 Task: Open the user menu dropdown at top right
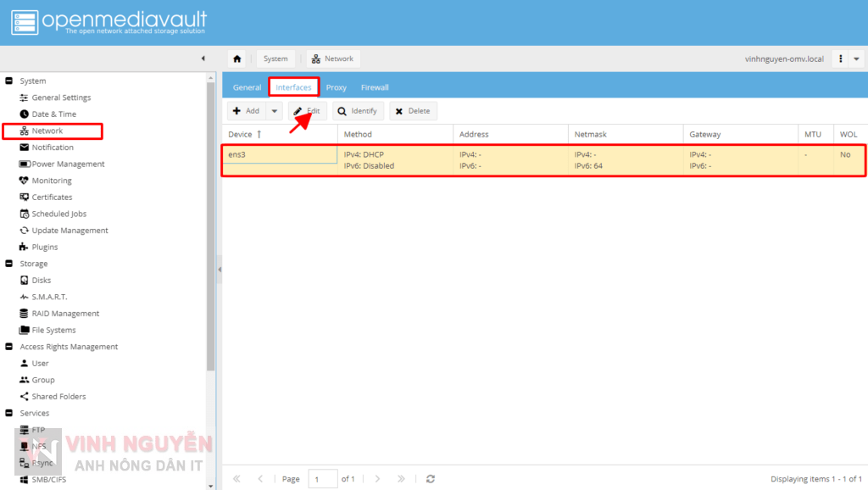point(856,58)
